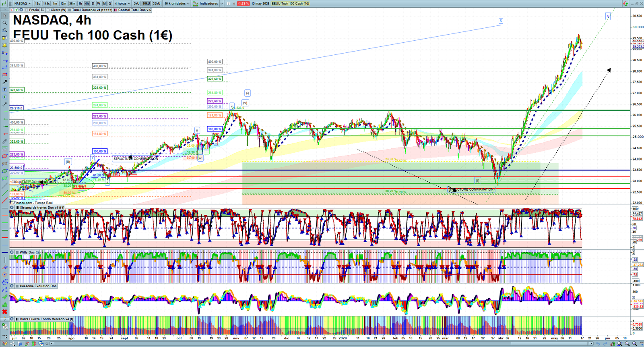The width and height of the screenshot is (644, 347).
Task: Toggle the Willy Doc indicator visibility
Action: click(17, 252)
